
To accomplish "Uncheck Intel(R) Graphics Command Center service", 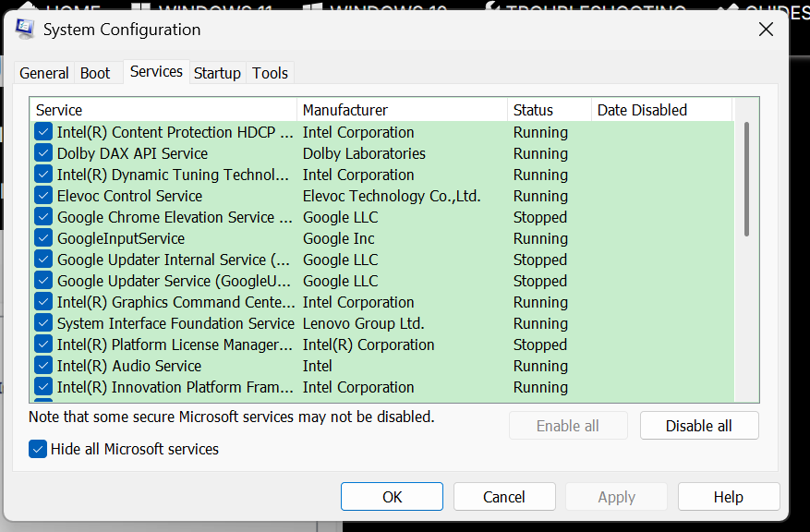I will tap(42, 301).
